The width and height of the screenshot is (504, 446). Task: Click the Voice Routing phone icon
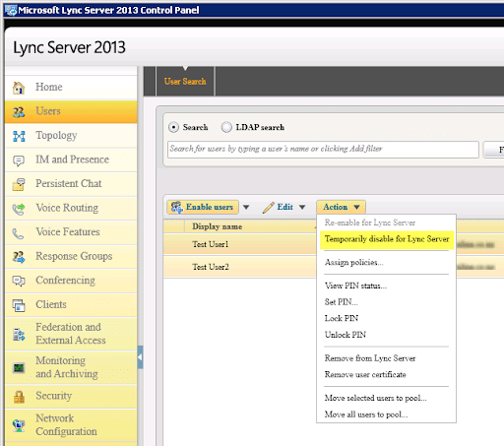(19, 209)
